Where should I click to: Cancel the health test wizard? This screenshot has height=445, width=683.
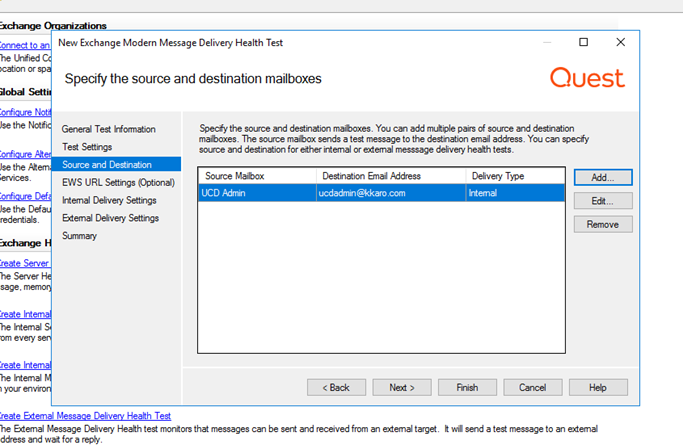[533, 387]
